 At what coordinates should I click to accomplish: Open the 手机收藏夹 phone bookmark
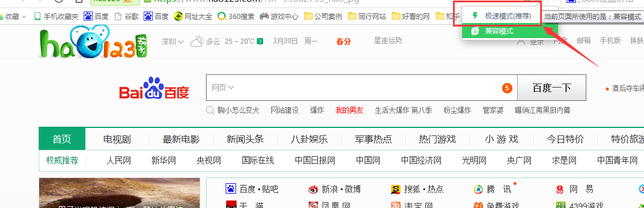coord(56,16)
